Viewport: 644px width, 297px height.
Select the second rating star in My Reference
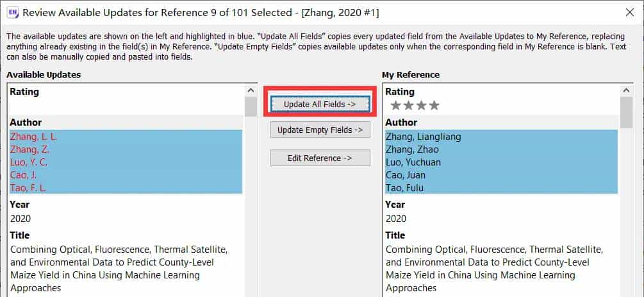pos(409,105)
